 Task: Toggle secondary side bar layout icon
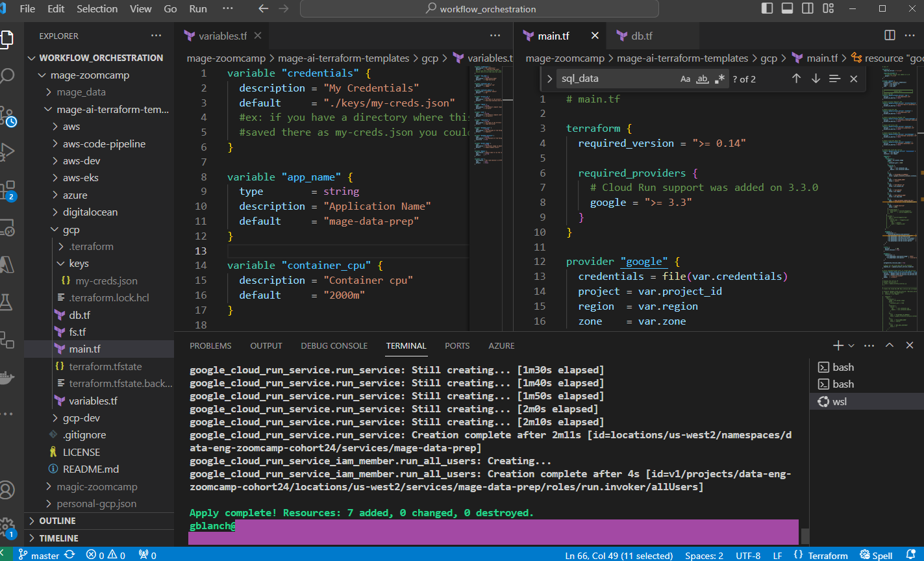(807, 8)
